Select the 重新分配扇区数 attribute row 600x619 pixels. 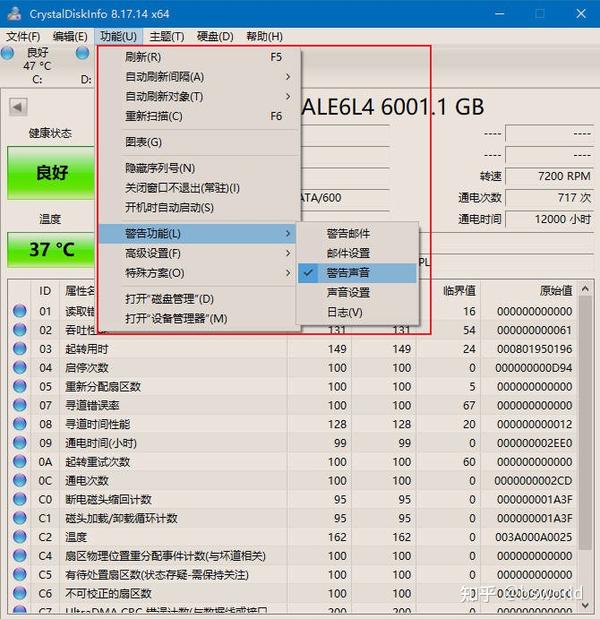[x=293, y=386]
